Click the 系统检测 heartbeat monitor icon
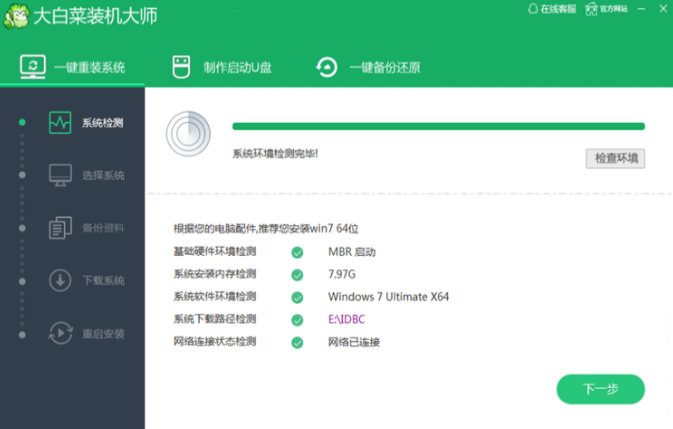Image resolution: width=673 pixels, height=429 pixels. pyautogui.click(x=60, y=123)
